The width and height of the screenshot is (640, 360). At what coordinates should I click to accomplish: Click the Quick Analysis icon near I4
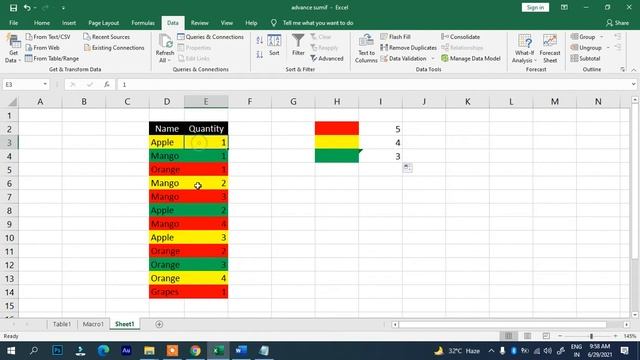(407, 167)
